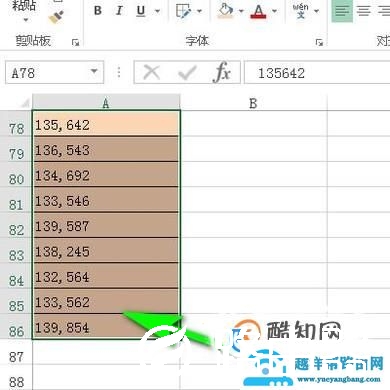Click cell containing 133,562

(106, 301)
